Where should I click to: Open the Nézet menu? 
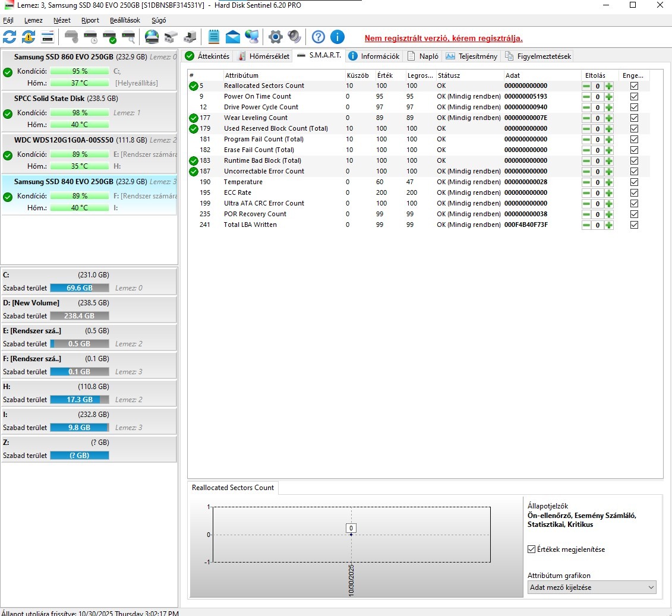click(x=62, y=20)
